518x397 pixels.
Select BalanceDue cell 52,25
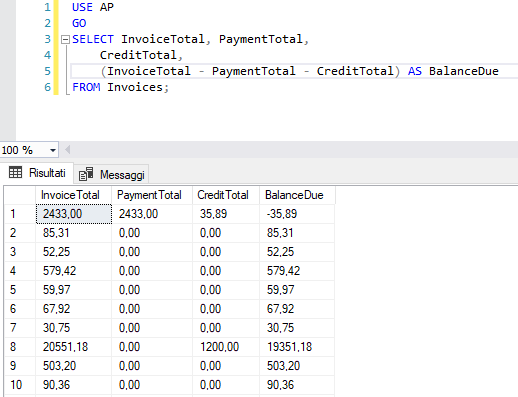[x=297, y=252]
